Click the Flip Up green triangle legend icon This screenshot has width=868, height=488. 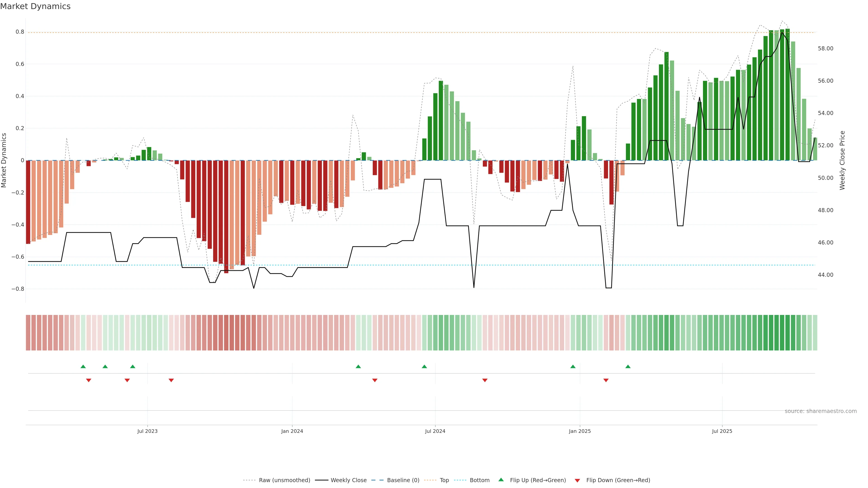click(501, 480)
